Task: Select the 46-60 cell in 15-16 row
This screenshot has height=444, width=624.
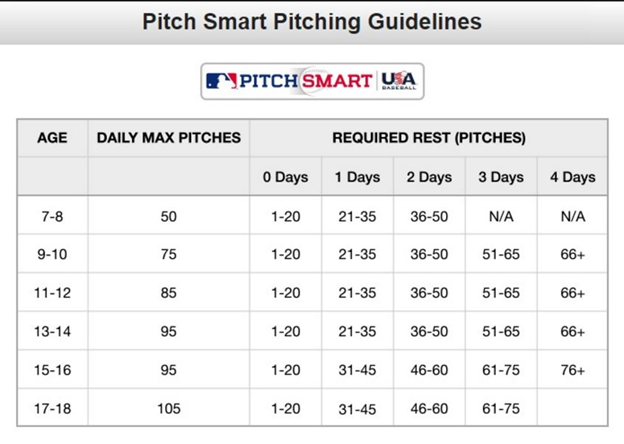Action: pyautogui.click(x=430, y=370)
